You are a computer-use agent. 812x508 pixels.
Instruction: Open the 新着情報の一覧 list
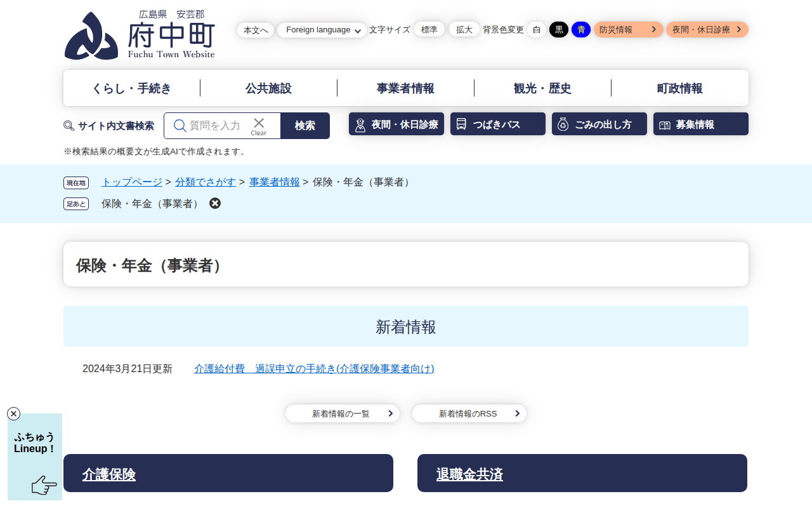(342, 413)
